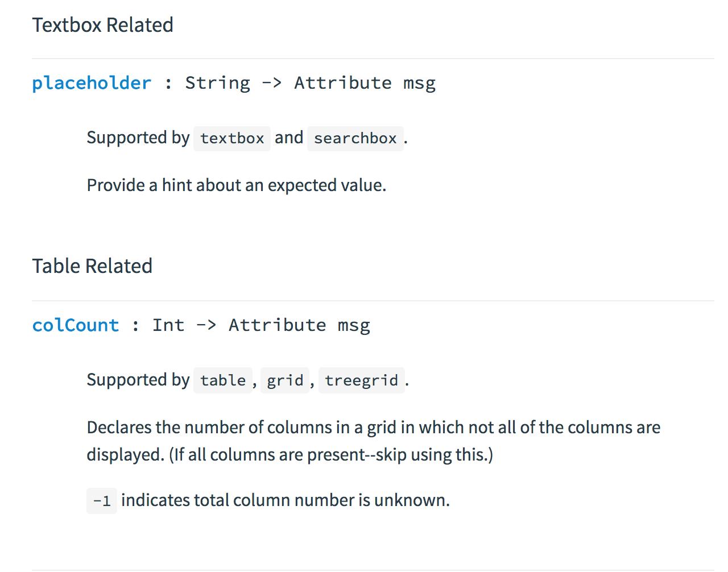Screen dimensions: 728x572
Task: Click the word 'and' between textbox and searchbox
Action: (289, 138)
